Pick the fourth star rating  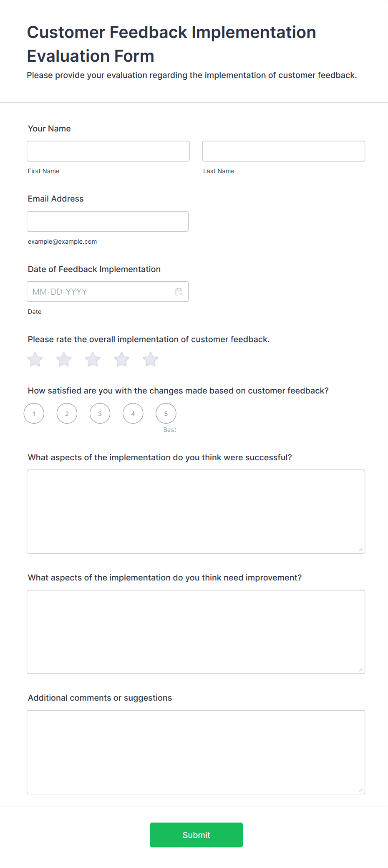(122, 359)
